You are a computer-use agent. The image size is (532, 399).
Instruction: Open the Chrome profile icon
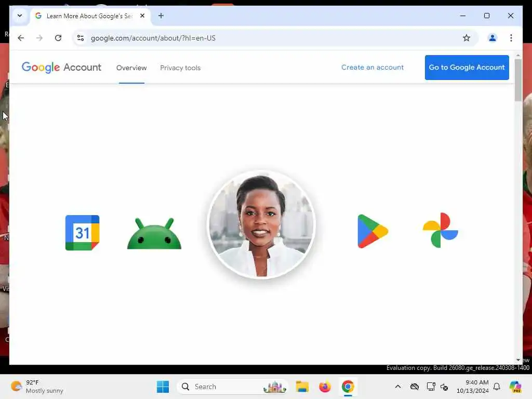(x=493, y=38)
